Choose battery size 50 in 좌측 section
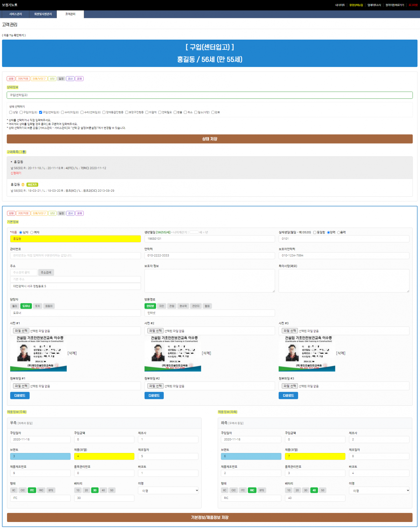This screenshot has width=420, height=529. point(323,490)
